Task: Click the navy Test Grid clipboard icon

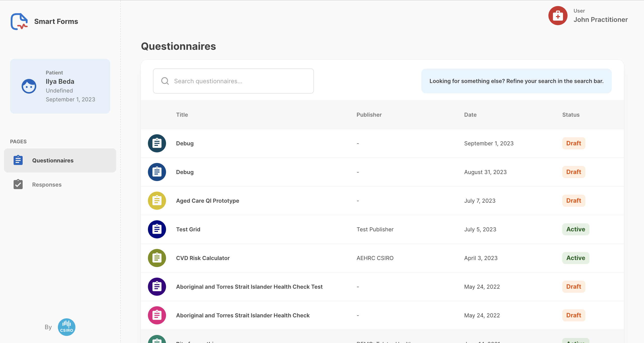Action: point(157,229)
